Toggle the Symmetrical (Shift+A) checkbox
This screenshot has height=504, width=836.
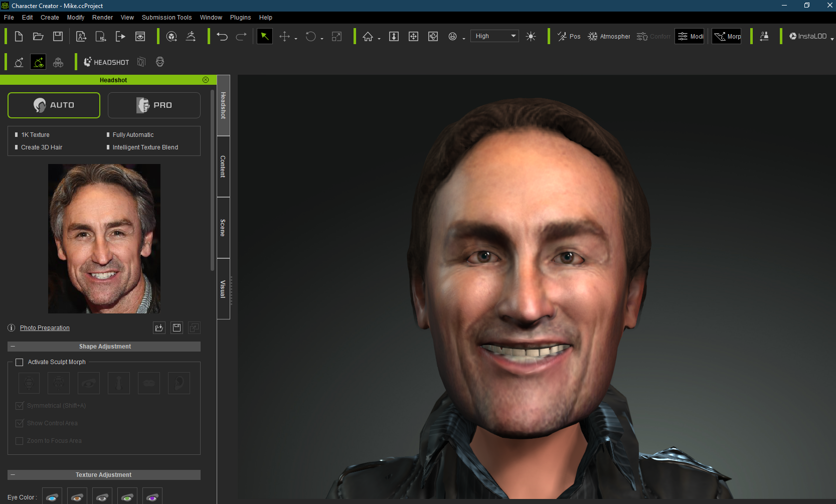click(x=20, y=406)
